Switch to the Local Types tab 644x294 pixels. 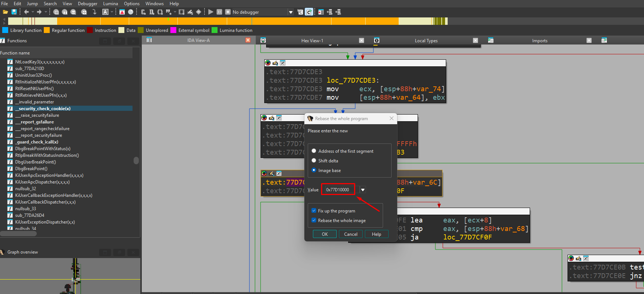tap(426, 40)
